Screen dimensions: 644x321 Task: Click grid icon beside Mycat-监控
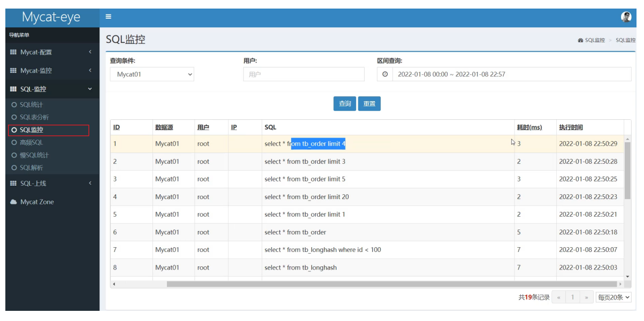click(x=13, y=71)
